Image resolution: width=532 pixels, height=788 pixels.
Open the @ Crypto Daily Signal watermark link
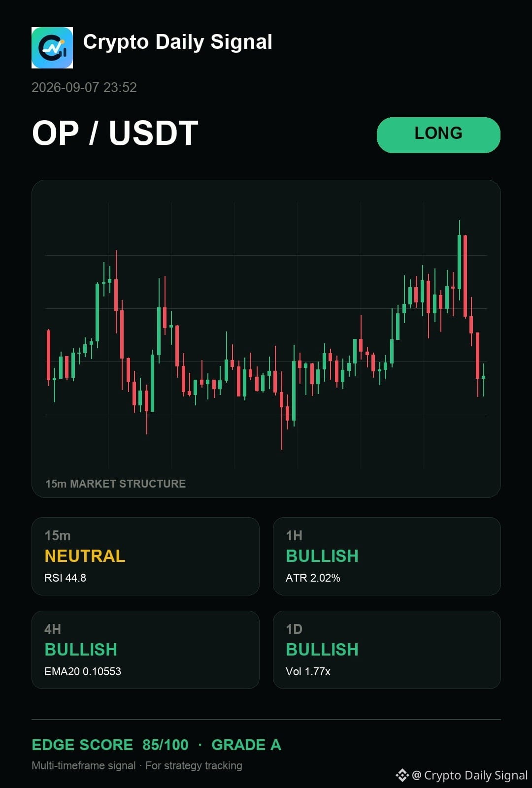tap(469, 775)
